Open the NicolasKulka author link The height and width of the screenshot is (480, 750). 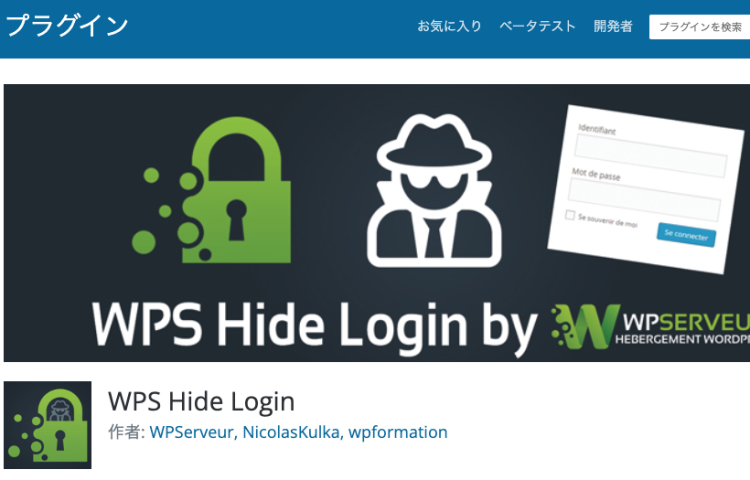(291, 432)
